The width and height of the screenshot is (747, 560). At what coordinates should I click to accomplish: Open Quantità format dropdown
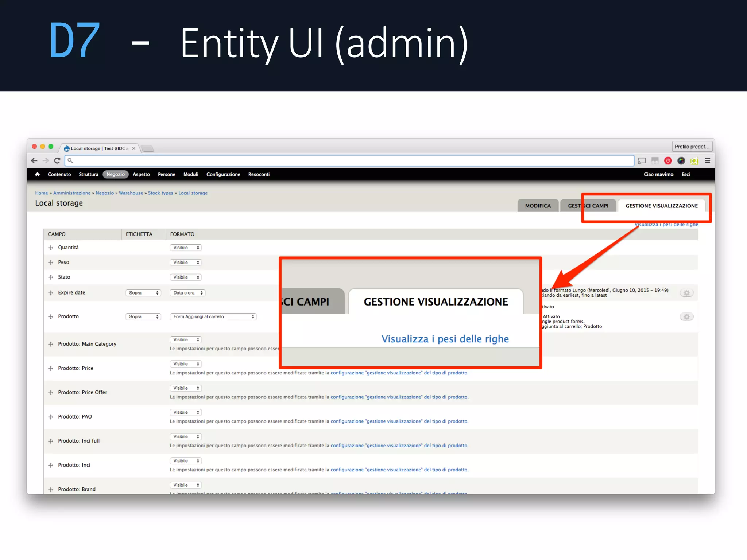186,248
